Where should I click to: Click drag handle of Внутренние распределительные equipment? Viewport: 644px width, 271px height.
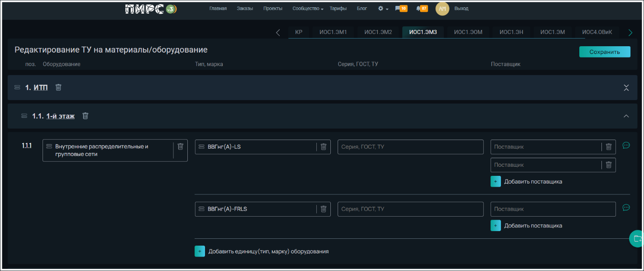(49, 146)
